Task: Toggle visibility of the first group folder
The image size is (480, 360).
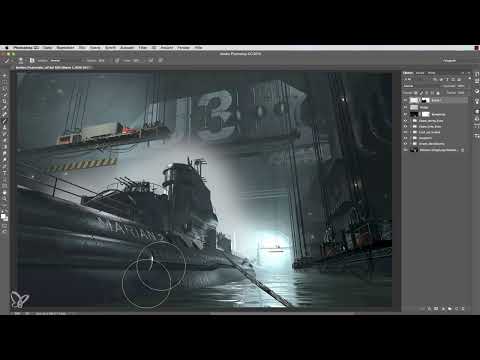Action: tap(405, 121)
